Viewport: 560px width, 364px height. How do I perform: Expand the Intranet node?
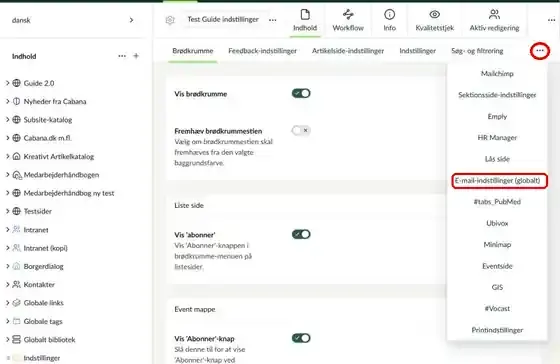(8, 229)
